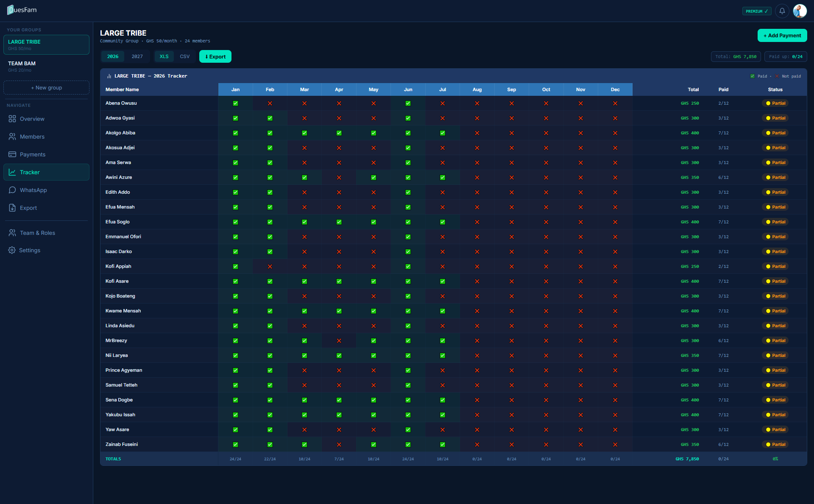Click the Not paid legend in tracker header
This screenshot has width=814, height=504.
pos(788,76)
